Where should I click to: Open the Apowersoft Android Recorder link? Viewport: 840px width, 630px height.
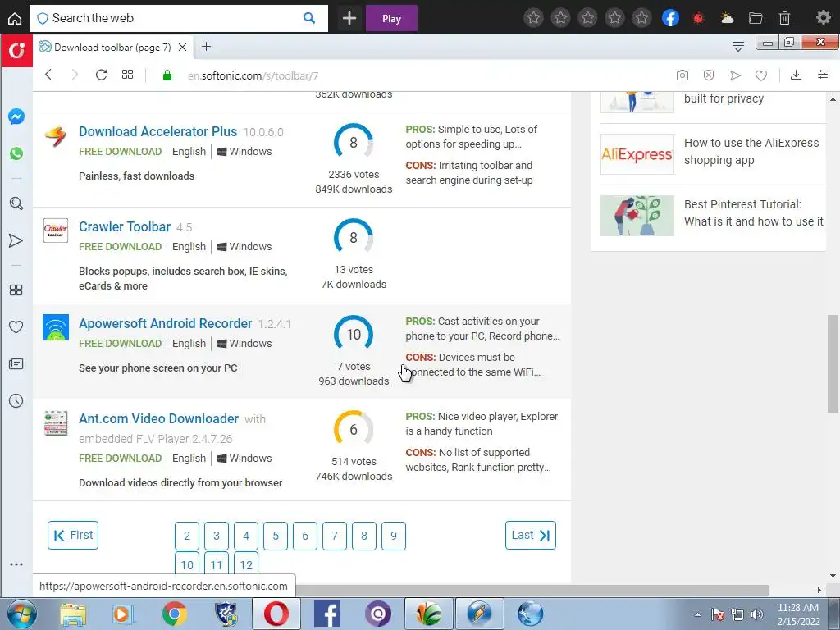pos(165,323)
